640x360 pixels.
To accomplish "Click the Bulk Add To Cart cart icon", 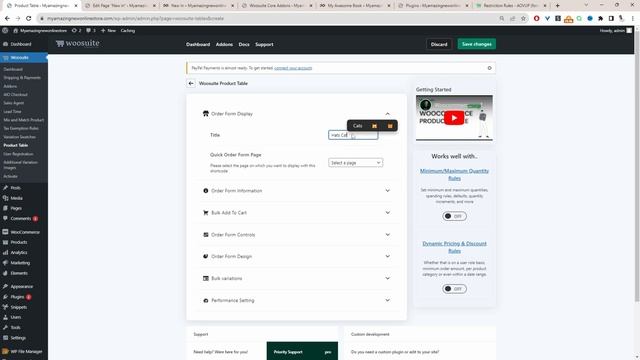I will point(206,213).
